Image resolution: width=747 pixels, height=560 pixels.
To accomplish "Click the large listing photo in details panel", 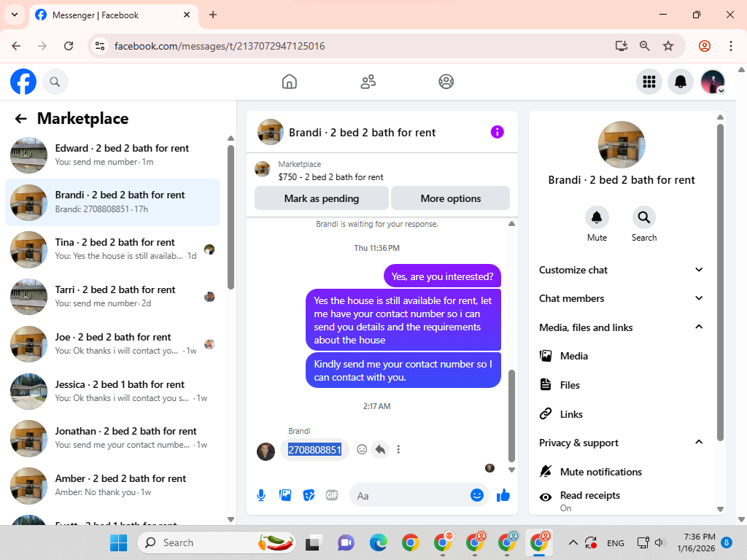I will click(x=622, y=145).
